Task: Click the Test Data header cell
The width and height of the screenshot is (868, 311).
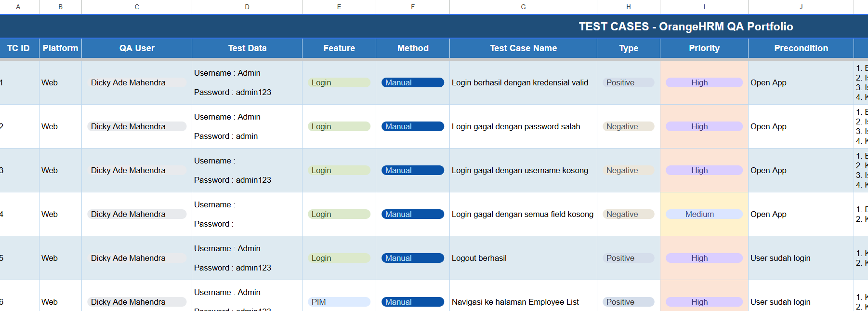Action: (247, 48)
